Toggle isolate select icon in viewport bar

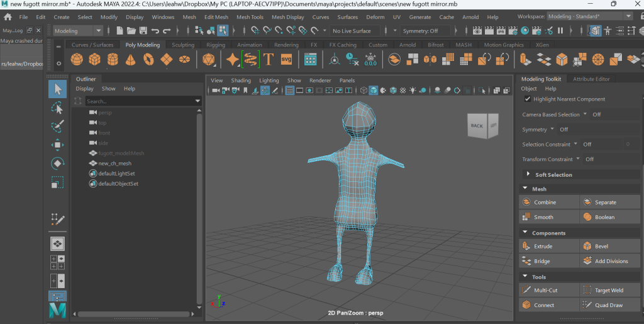(x=482, y=91)
